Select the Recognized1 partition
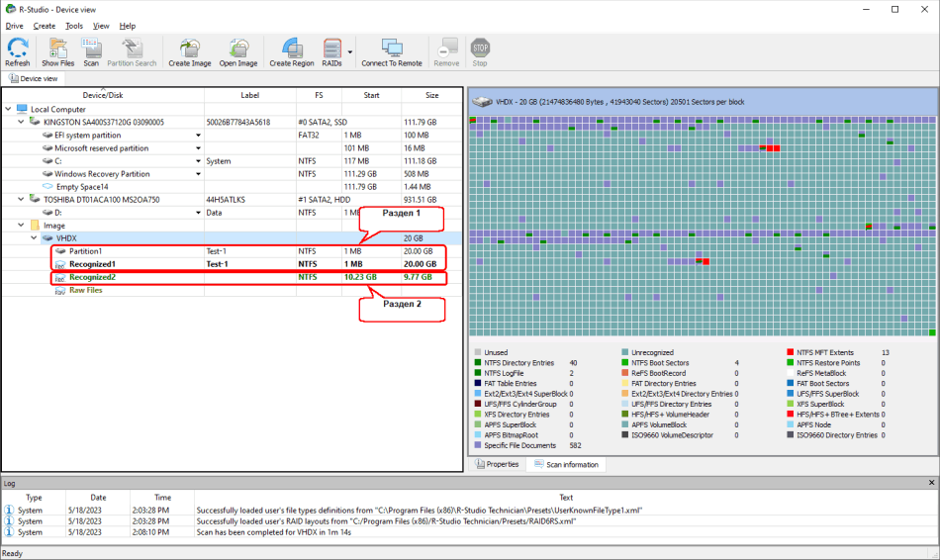Image resolution: width=940 pixels, height=560 pixels. 233,264
